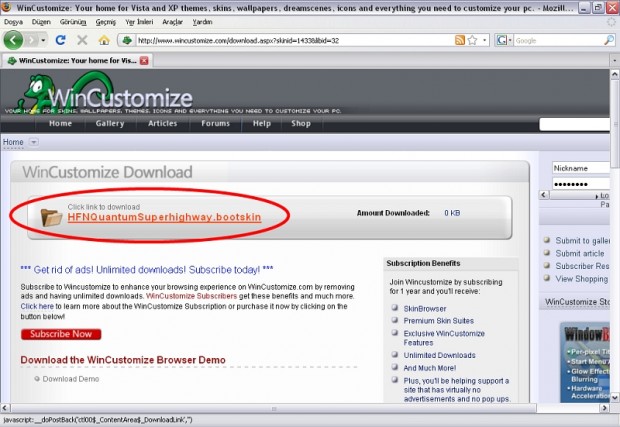Select the URL address field
Screen dimensions: 620x427
pos(295,40)
